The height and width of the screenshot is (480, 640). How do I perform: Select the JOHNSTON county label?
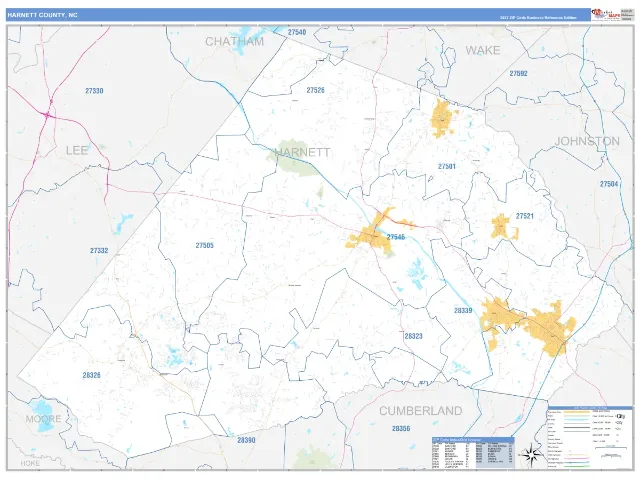587,141
